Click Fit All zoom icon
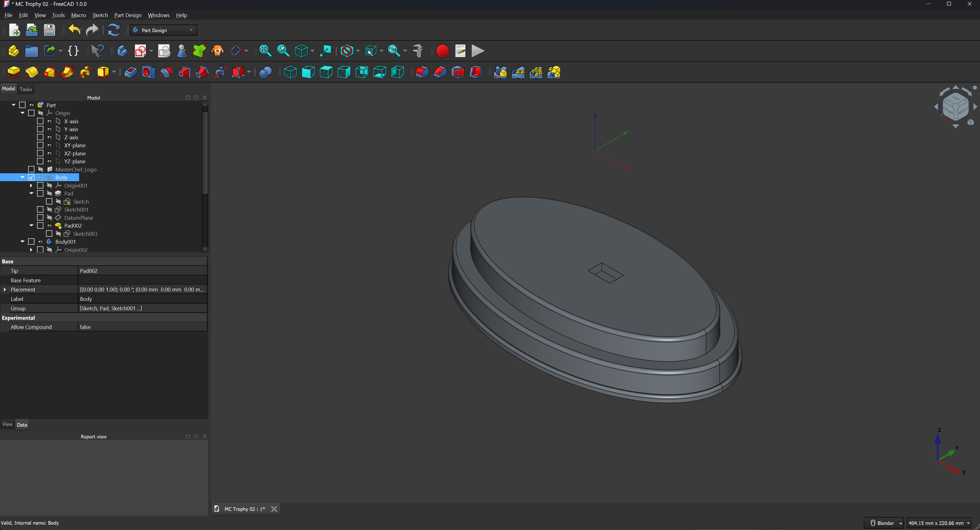This screenshot has height=530, width=980. pyautogui.click(x=265, y=51)
